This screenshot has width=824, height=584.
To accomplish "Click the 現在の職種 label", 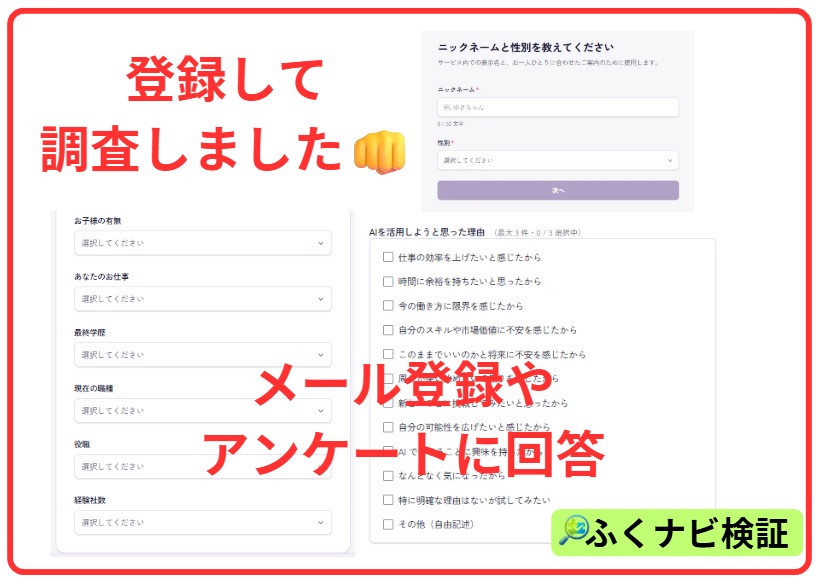I will (x=94, y=388).
